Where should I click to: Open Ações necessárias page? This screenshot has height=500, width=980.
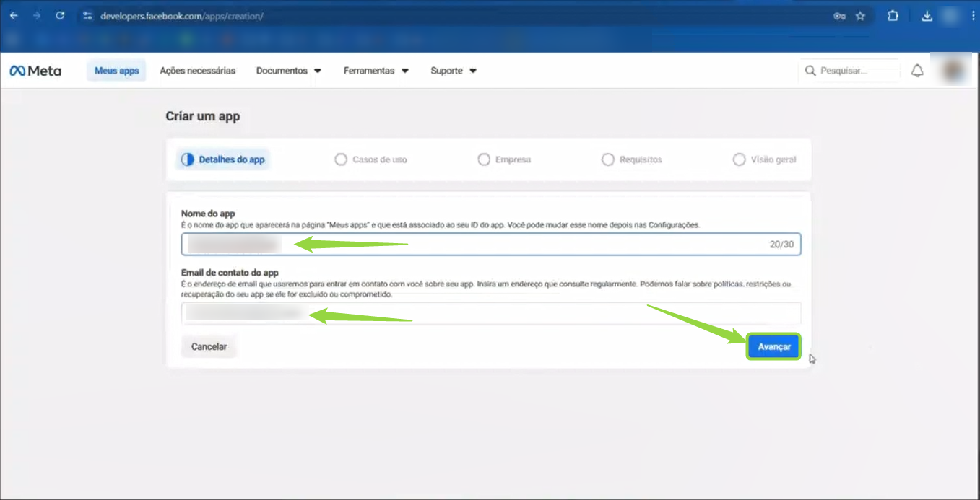coord(197,71)
